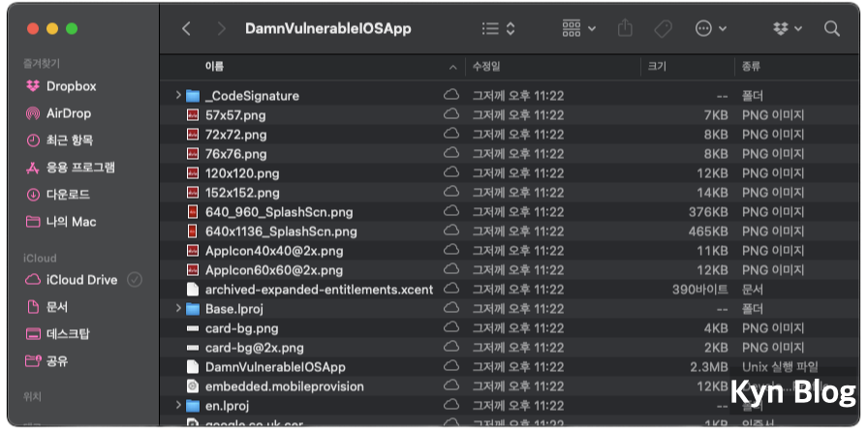Select the en.lproj folder icon
Image resolution: width=868 pixels, height=432 pixels.
click(192, 406)
